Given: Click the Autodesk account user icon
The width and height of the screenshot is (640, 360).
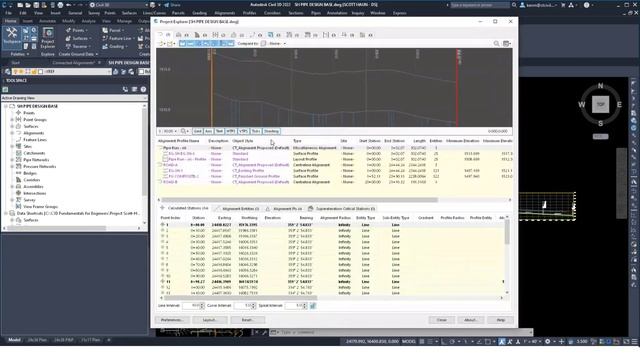Looking at the screenshot, I should point(522,5).
